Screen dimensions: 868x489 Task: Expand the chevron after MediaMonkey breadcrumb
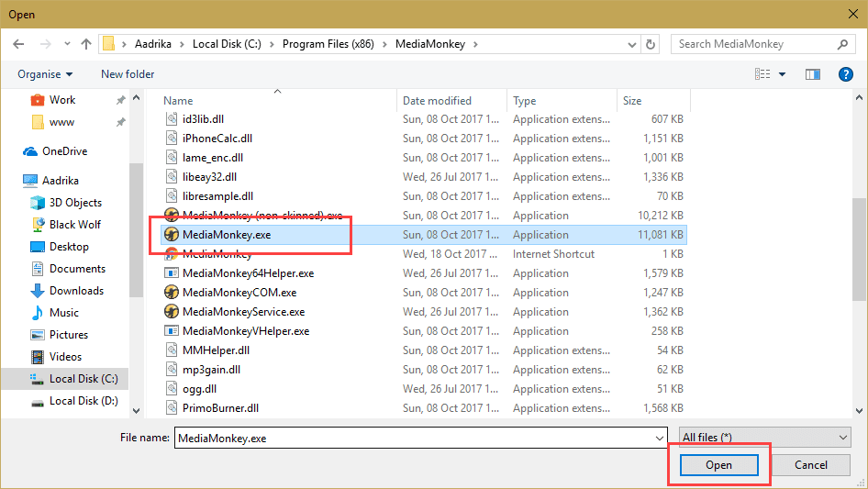(475, 44)
